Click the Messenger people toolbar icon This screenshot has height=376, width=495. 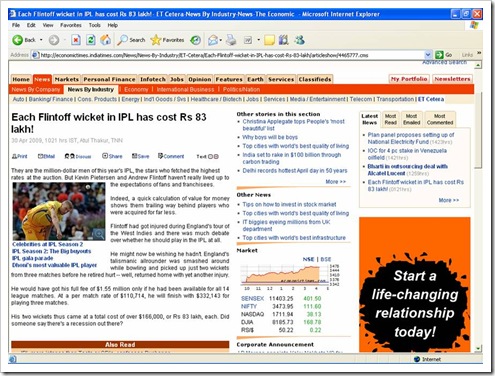click(299, 40)
